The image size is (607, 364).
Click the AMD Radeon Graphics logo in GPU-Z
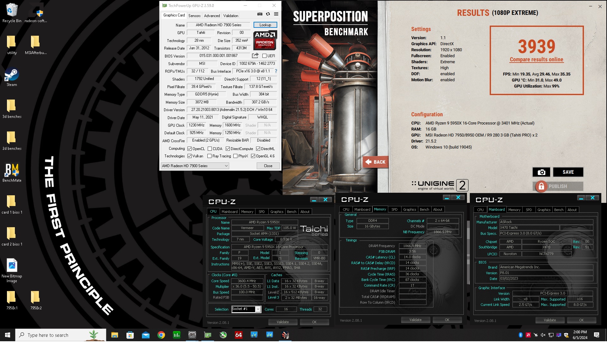[x=265, y=40]
